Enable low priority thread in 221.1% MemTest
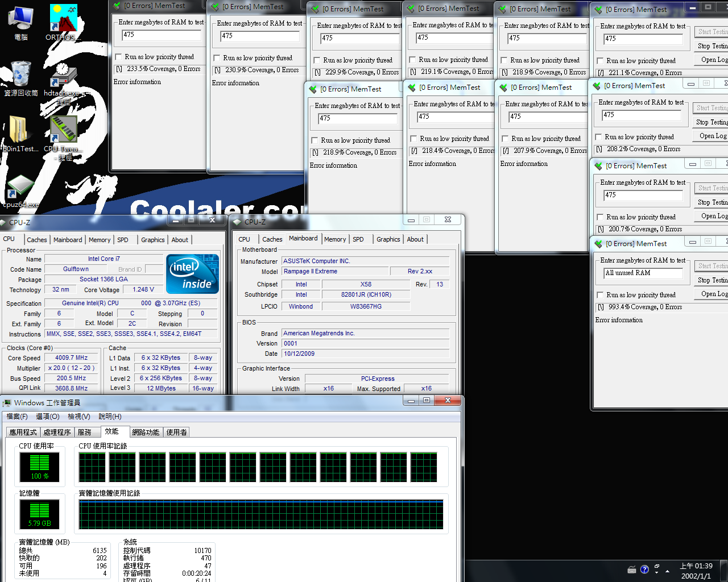This screenshot has height=582, width=728. [600, 61]
